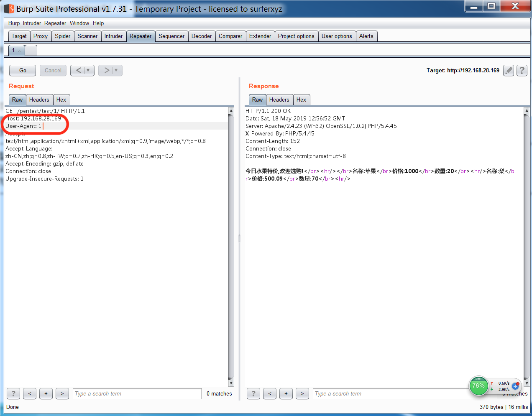Screen dimensions: 532x416
Task: Go to previous match in Response search
Action: point(270,393)
